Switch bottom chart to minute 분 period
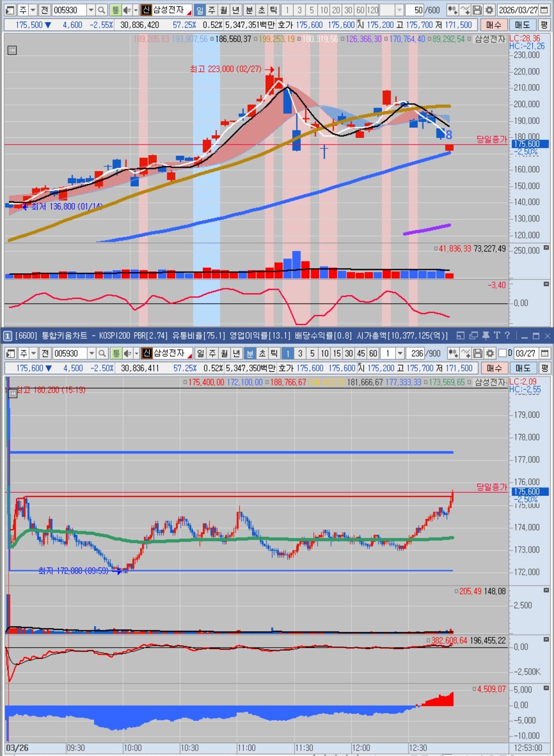The width and height of the screenshot is (554, 756). pyautogui.click(x=250, y=353)
